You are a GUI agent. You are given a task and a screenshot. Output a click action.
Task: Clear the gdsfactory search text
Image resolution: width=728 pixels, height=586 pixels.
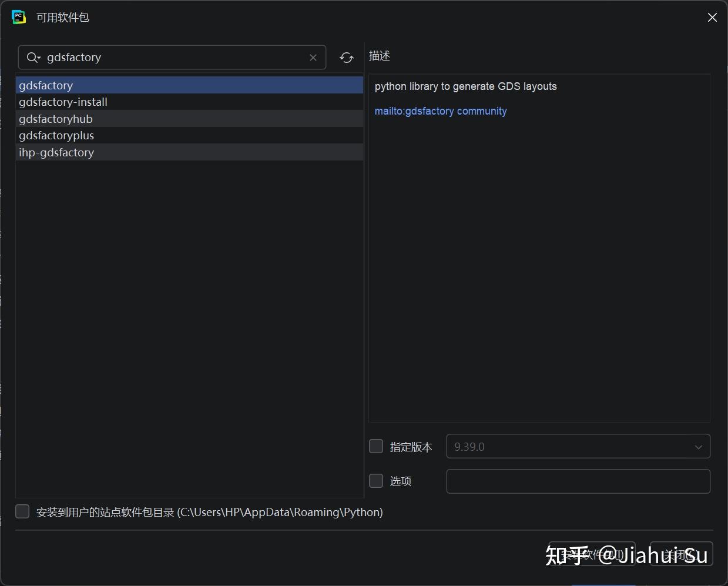313,58
